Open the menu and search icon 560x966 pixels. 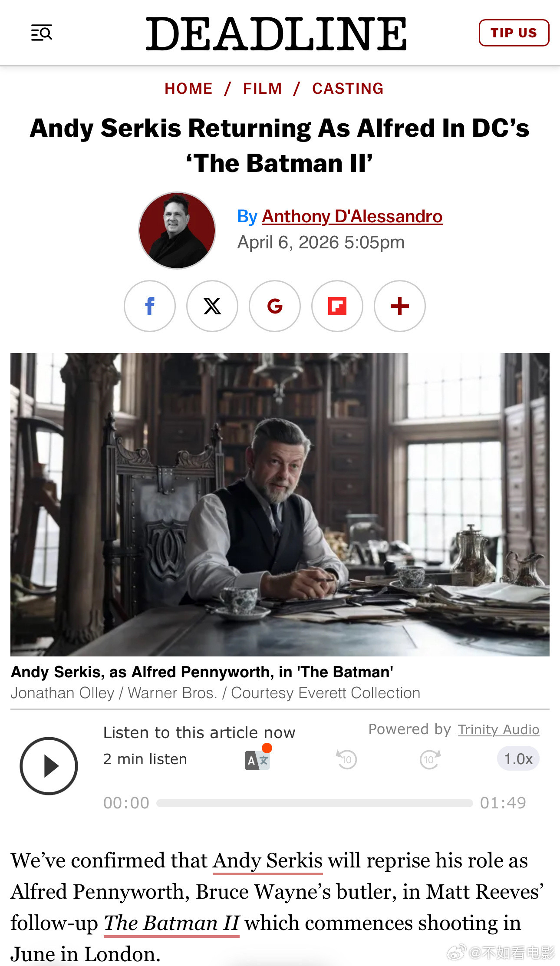42,33
